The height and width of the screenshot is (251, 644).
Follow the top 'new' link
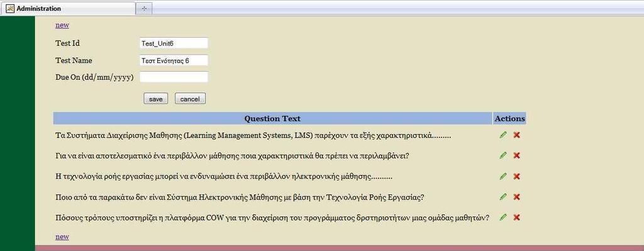coord(62,25)
